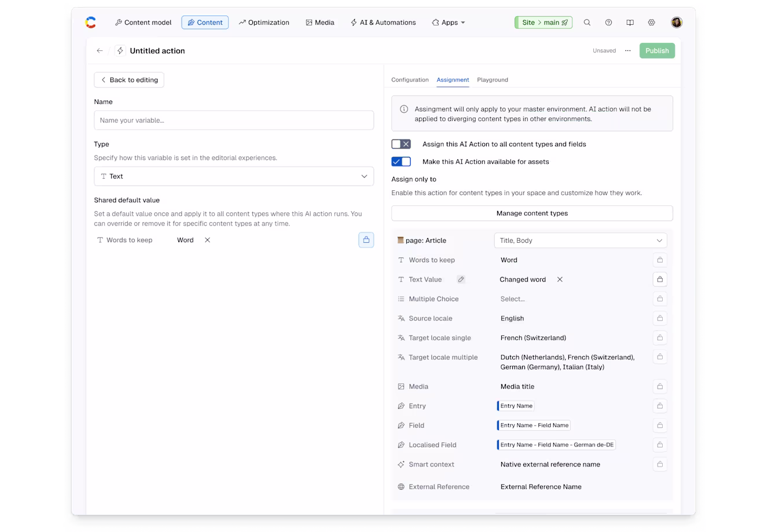Click lock icon in Smart context row
The width and height of the screenshot is (764, 532).
(x=660, y=464)
